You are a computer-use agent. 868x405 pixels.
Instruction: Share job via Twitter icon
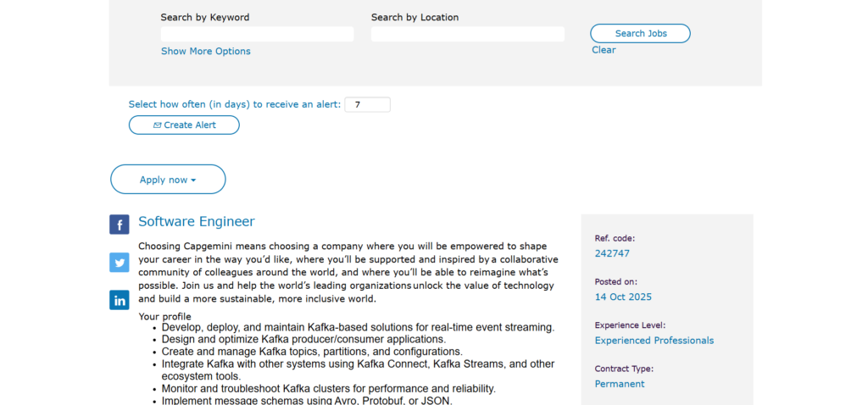[x=119, y=263]
